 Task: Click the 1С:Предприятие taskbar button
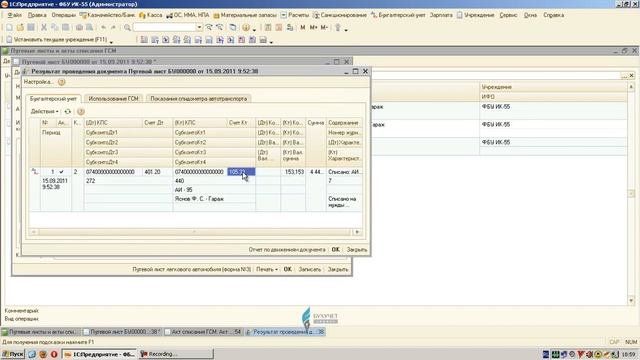[100, 354]
